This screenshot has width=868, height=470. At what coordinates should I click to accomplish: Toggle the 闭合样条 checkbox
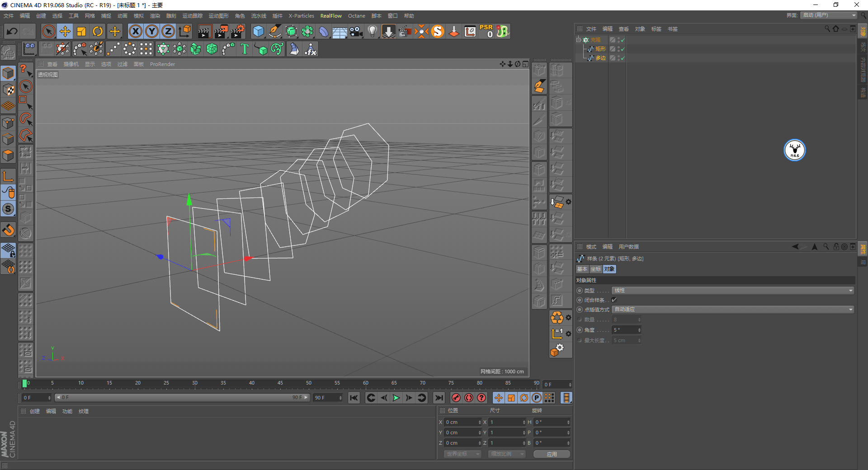coord(614,300)
